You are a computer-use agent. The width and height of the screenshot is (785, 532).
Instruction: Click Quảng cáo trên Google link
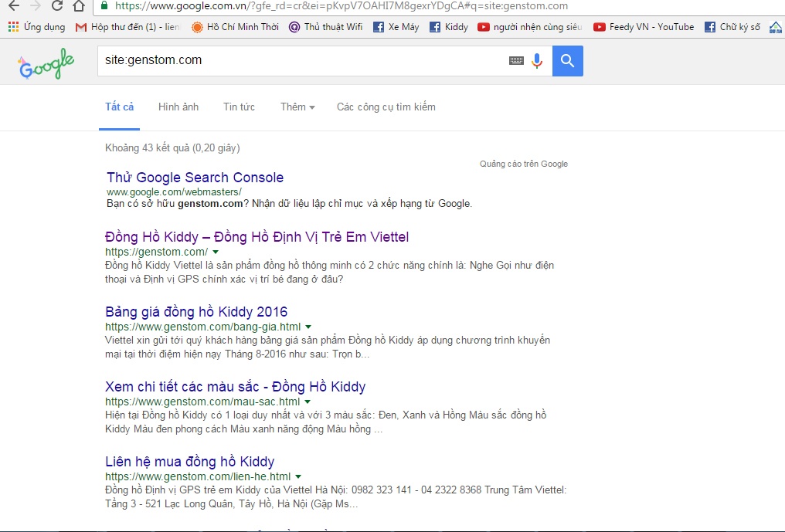pyautogui.click(x=524, y=164)
